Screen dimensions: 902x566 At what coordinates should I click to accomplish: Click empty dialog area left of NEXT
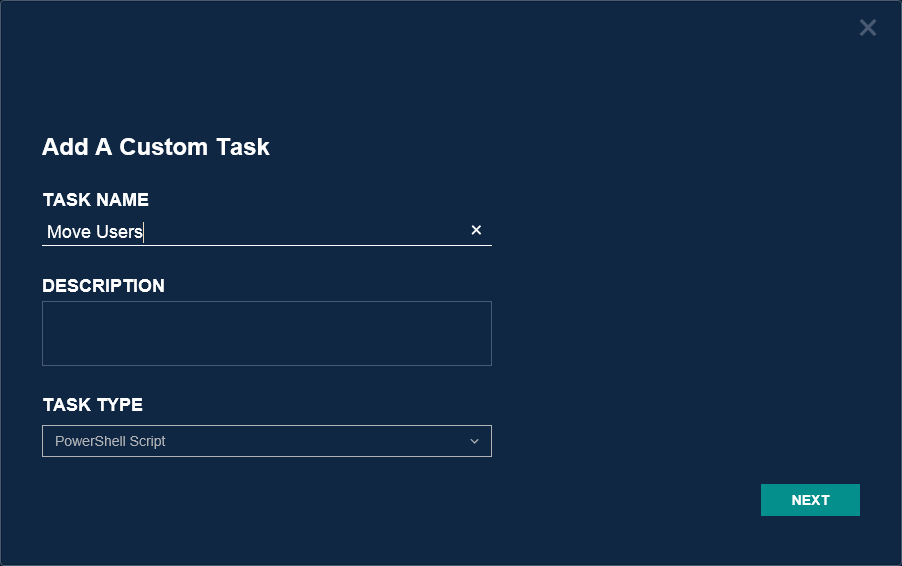point(600,500)
